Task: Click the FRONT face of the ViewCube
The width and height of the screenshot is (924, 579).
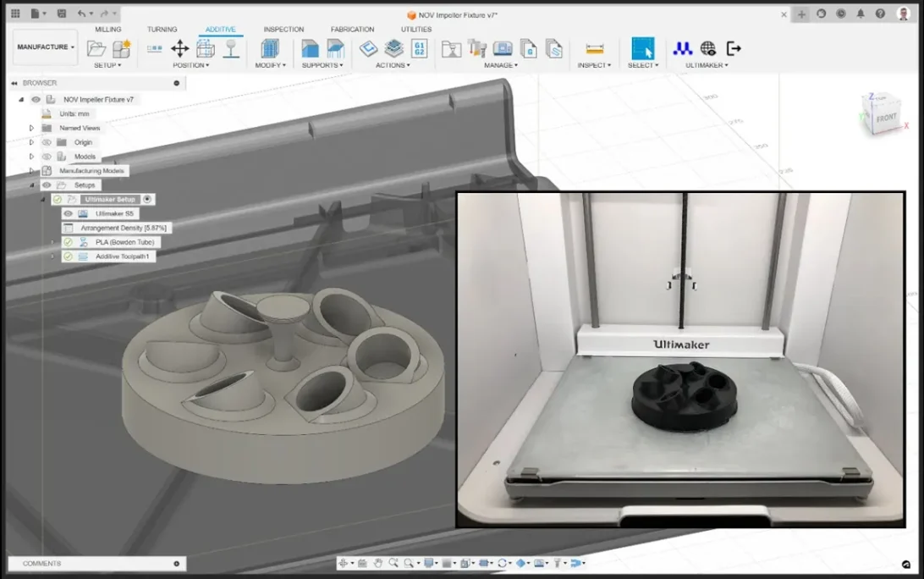Action: (x=885, y=118)
